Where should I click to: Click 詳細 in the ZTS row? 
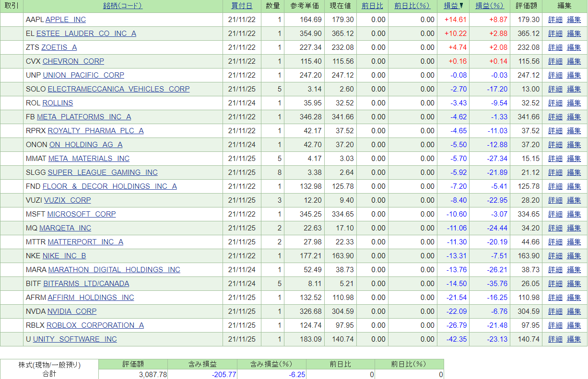coord(555,47)
